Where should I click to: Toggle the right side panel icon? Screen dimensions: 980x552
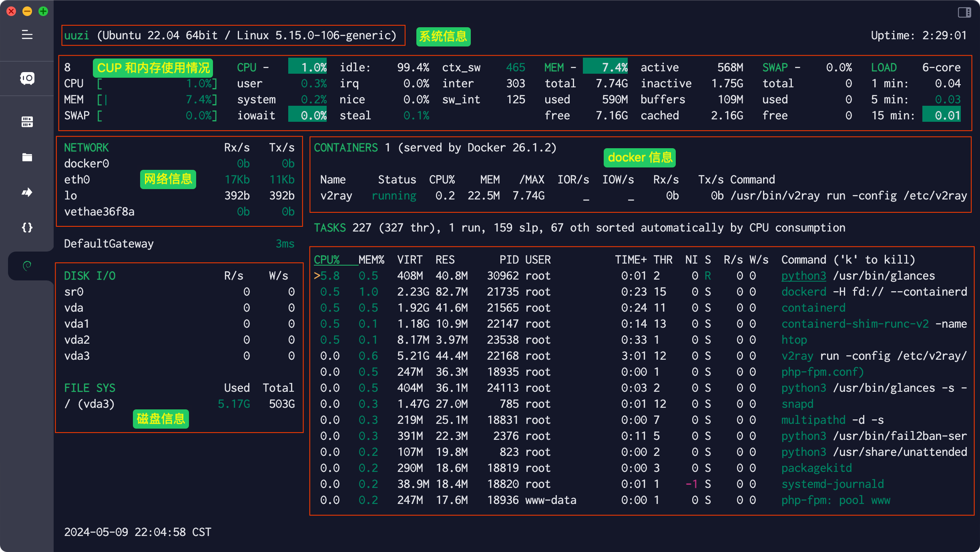click(x=964, y=12)
